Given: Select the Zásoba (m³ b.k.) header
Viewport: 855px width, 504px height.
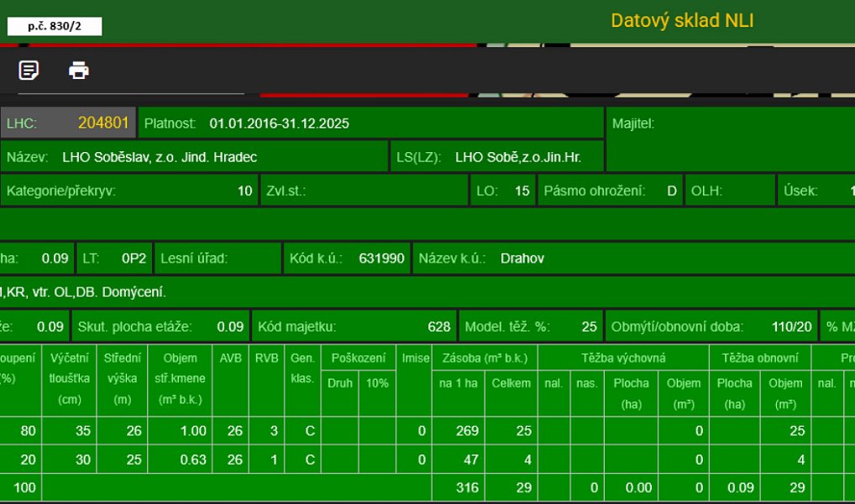Looking at the screenshot, I should 485,358.
